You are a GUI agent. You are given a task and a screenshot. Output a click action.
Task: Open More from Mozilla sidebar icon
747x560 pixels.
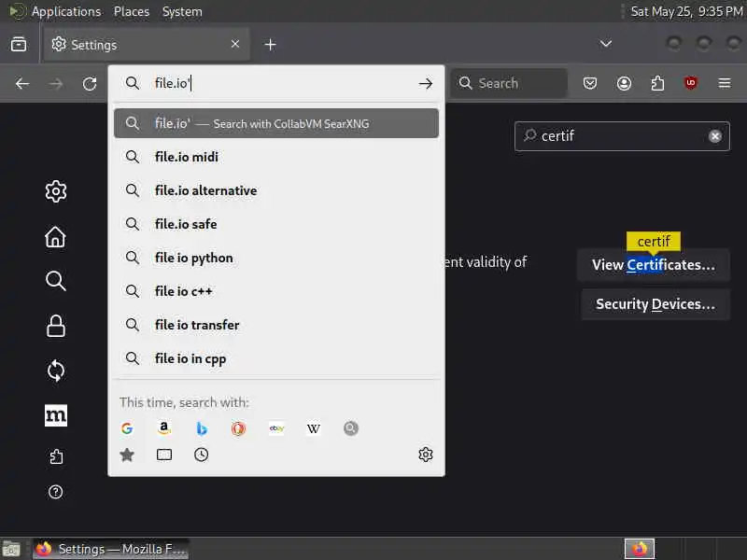point(56,415)
